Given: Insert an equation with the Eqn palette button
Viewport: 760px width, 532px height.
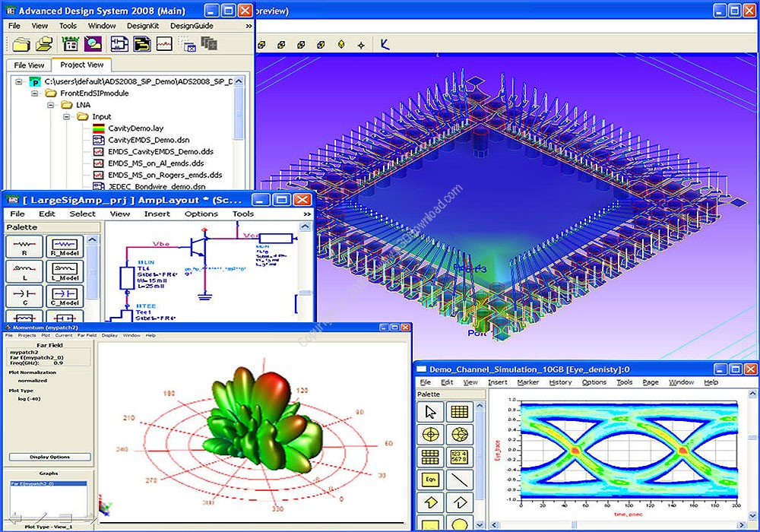Looking at the screenshot, I should click(430, 480).
